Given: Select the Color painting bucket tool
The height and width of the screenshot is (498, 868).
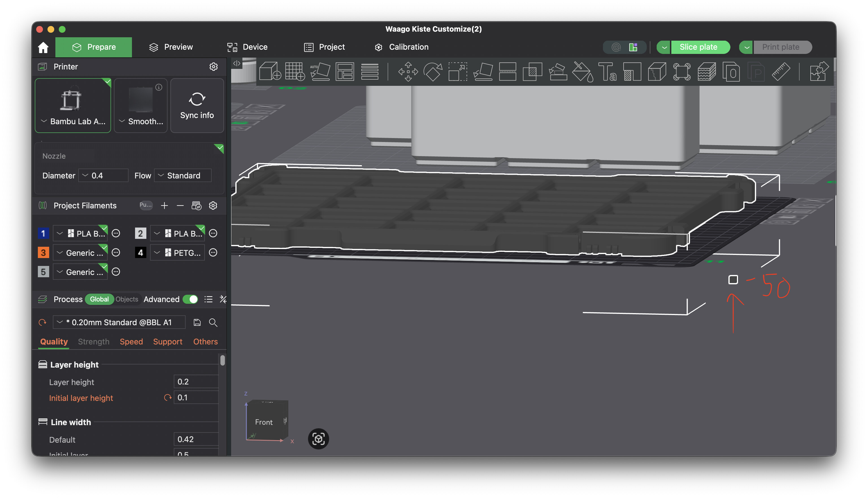Looking at the screenshot, I should click(x=583, y=71).
